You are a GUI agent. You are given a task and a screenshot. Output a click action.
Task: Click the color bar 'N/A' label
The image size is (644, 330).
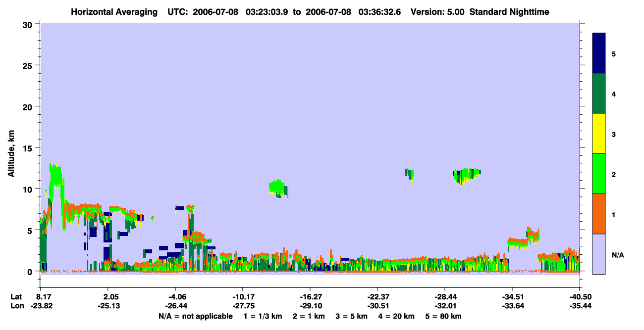[x=617, y=255]
